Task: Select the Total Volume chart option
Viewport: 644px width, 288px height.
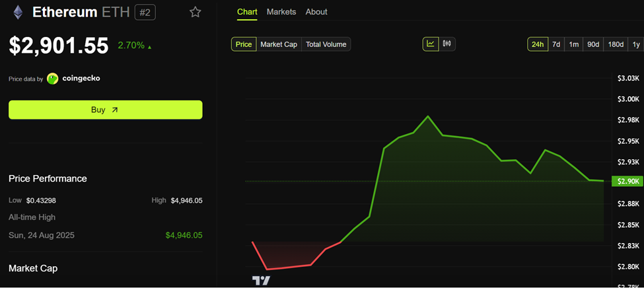Action: [326, 44]
